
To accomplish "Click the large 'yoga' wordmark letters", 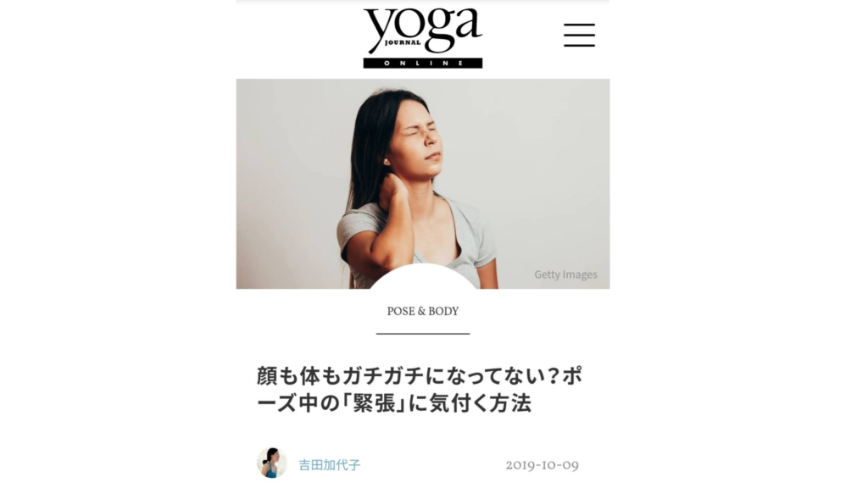I will (x=422, y=28).
